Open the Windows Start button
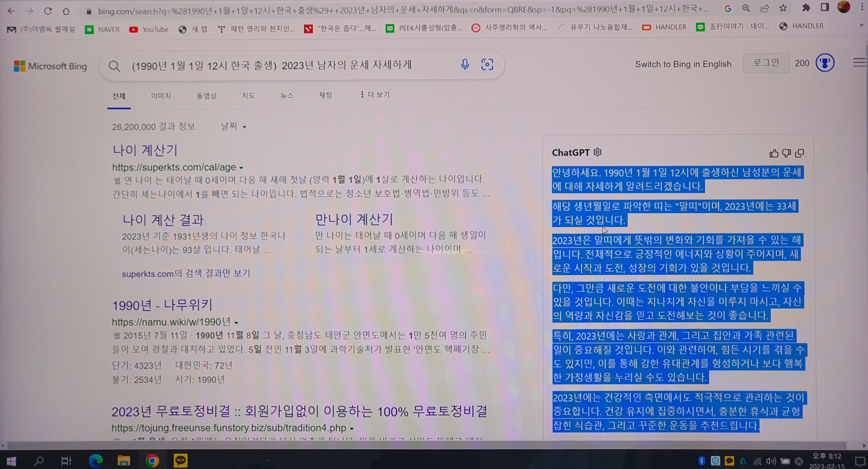This screenshot has height=469, width=868. pyautogui.click(x=11, y=461)
